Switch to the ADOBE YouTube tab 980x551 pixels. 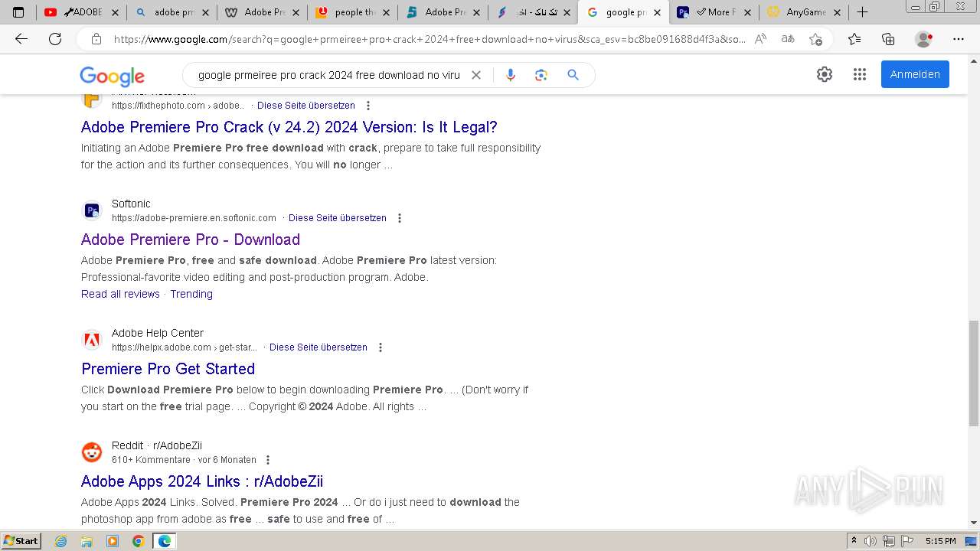click(x=82, y=12)
